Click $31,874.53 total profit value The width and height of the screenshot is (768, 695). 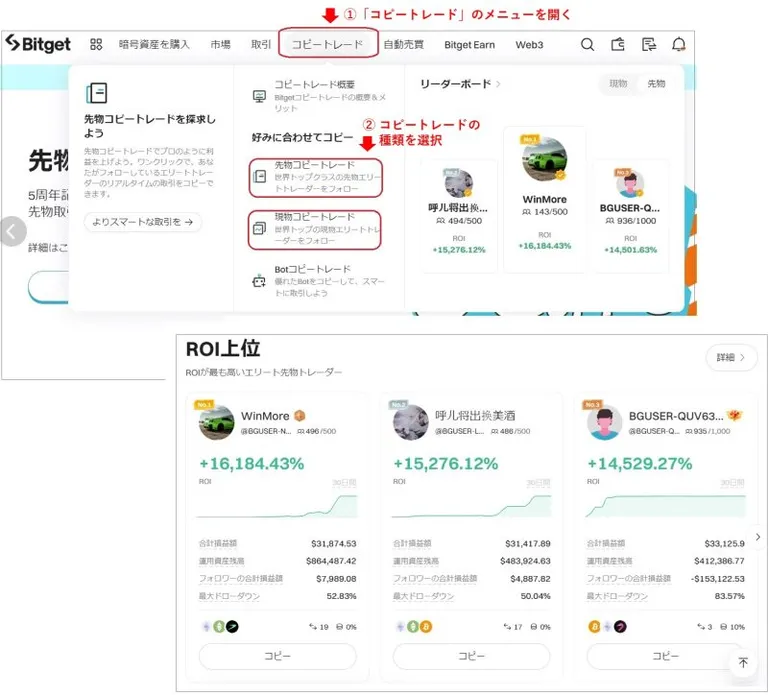(x=334, y=543)
